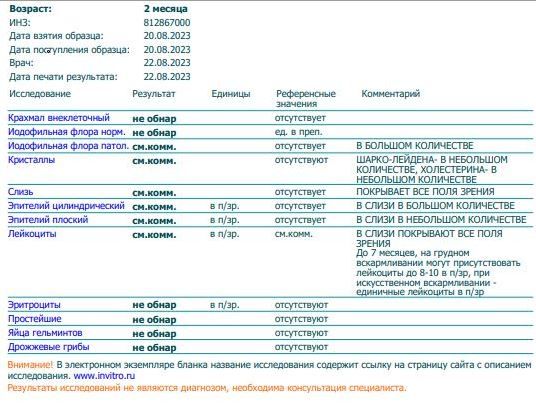536x403 pixels.
Task: Open the Простейшие test link
Action: coord(35,319)
